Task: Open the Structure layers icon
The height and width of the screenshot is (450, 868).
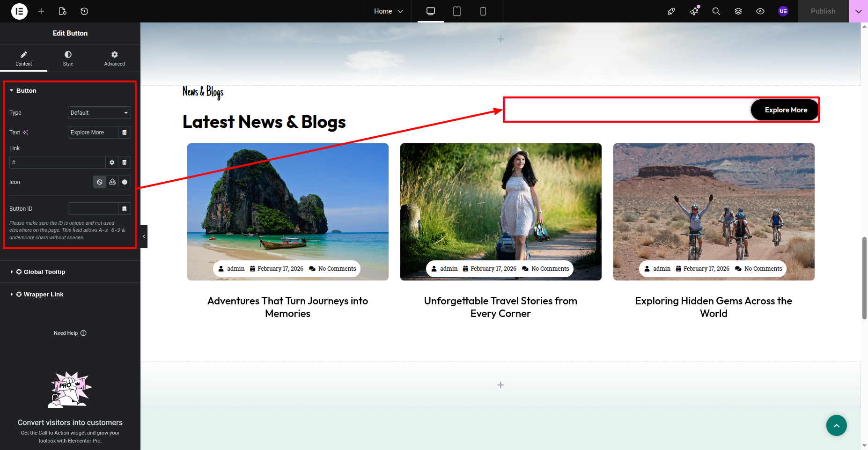Action: click(738, 11)
